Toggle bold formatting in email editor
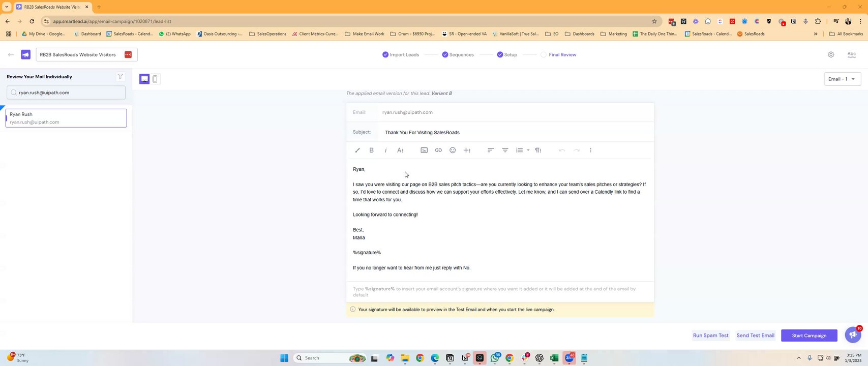The image size is (868, 366). 372,150
